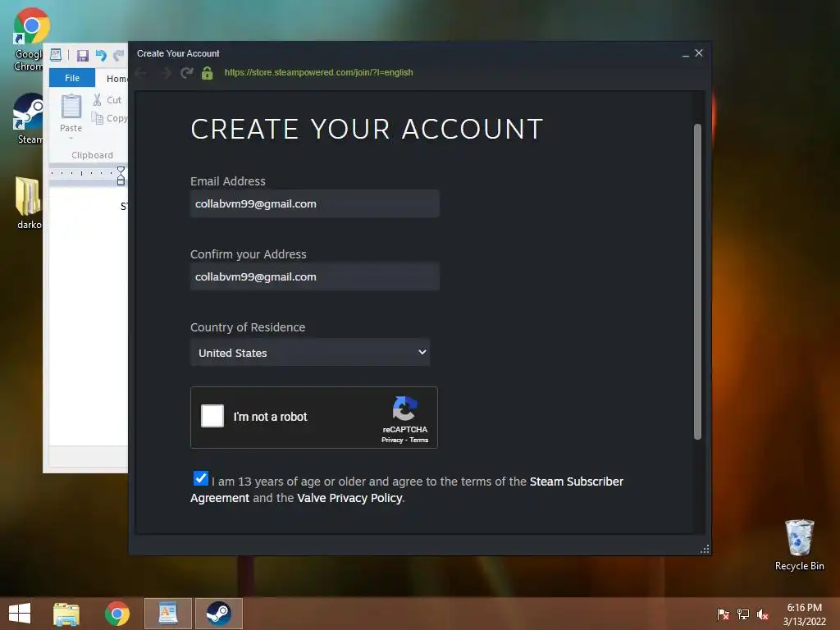Check the I'm not a robot box
This screenshot has height=630, width=840.
(x=212, y=416)
